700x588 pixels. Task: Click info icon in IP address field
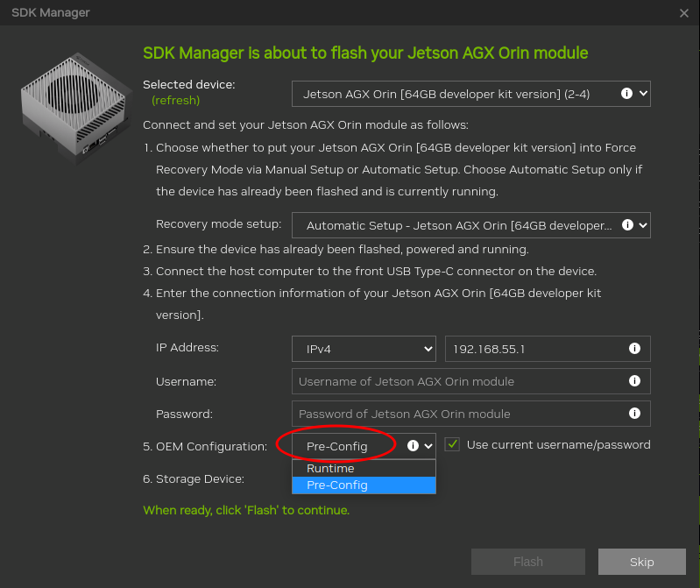pos(634,348)
